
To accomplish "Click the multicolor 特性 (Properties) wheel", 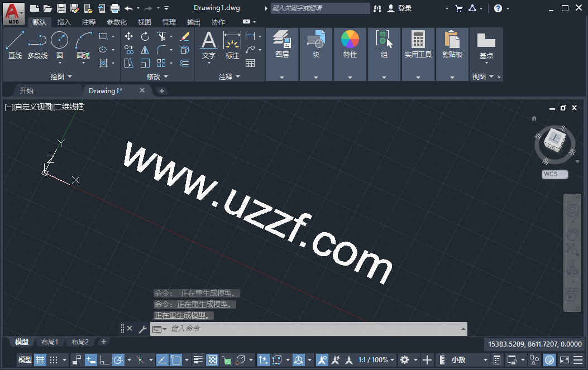I will point(350,40).
